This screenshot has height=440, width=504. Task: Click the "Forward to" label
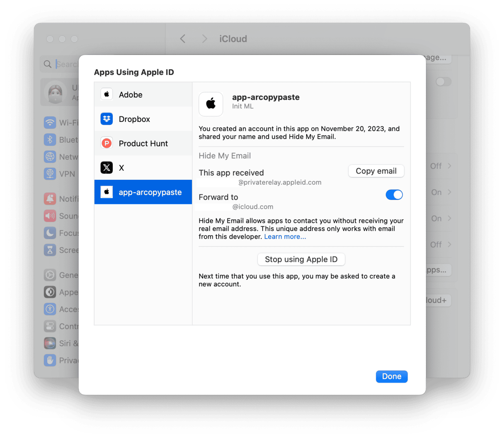click(218, 197)
